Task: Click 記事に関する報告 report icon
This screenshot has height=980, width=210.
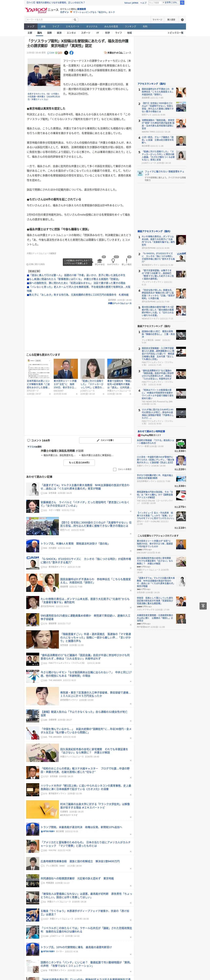Action: (36, 264)
